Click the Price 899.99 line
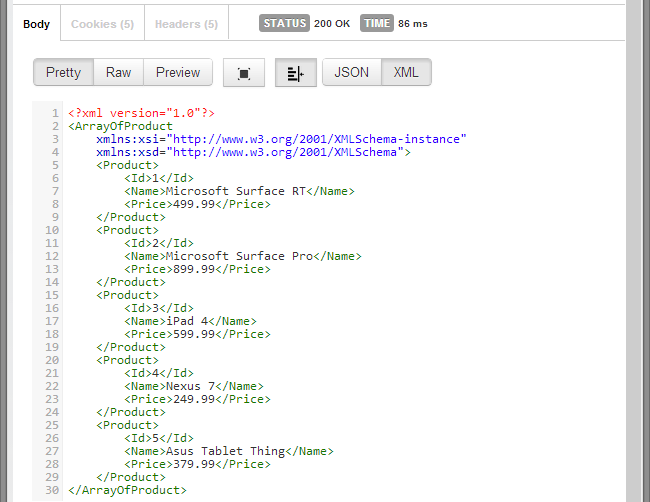 [197, 269]
